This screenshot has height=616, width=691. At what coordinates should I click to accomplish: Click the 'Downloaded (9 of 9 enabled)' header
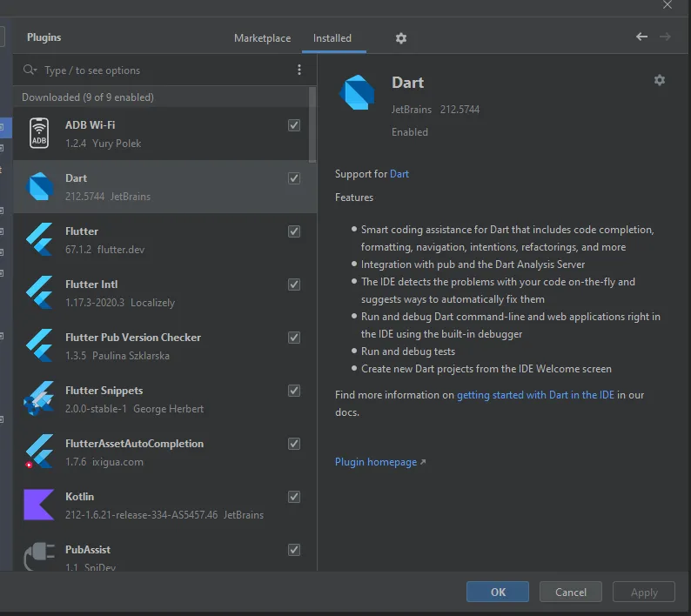coord(88,97)
